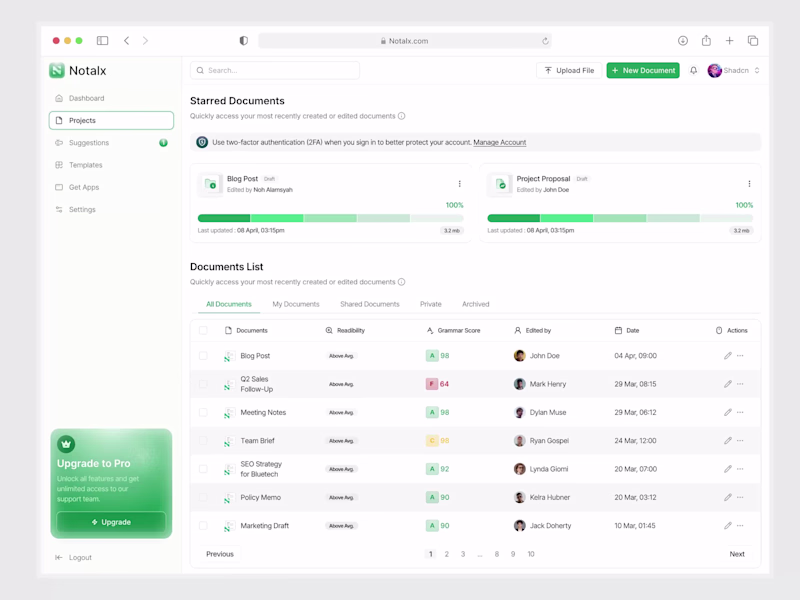Click info icon beside Starred Documents subtitle
This screenshot has width=800, height=600.
pyautogui.click(x=402, y=116)
